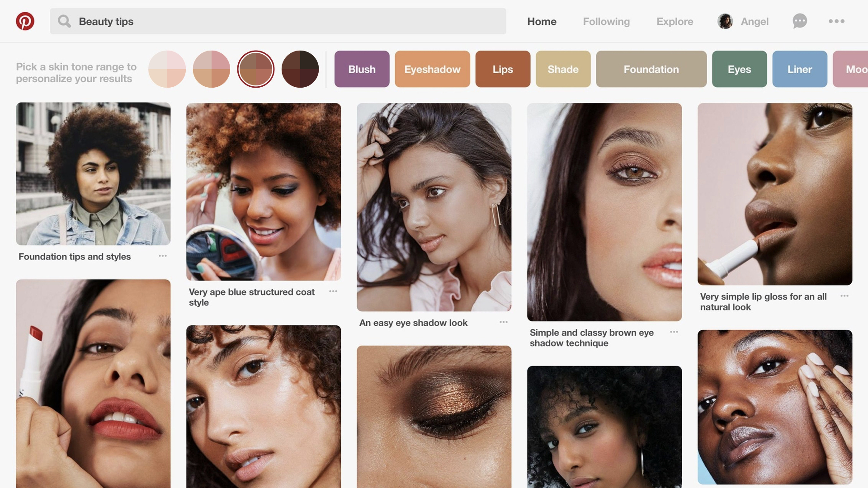Open the red lipstick close-up pin

pos(93,384)
